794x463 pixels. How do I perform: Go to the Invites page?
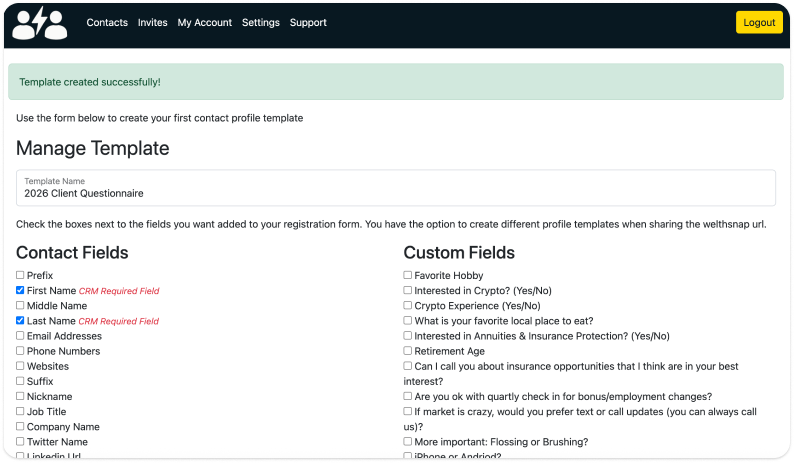pos(153,22)
